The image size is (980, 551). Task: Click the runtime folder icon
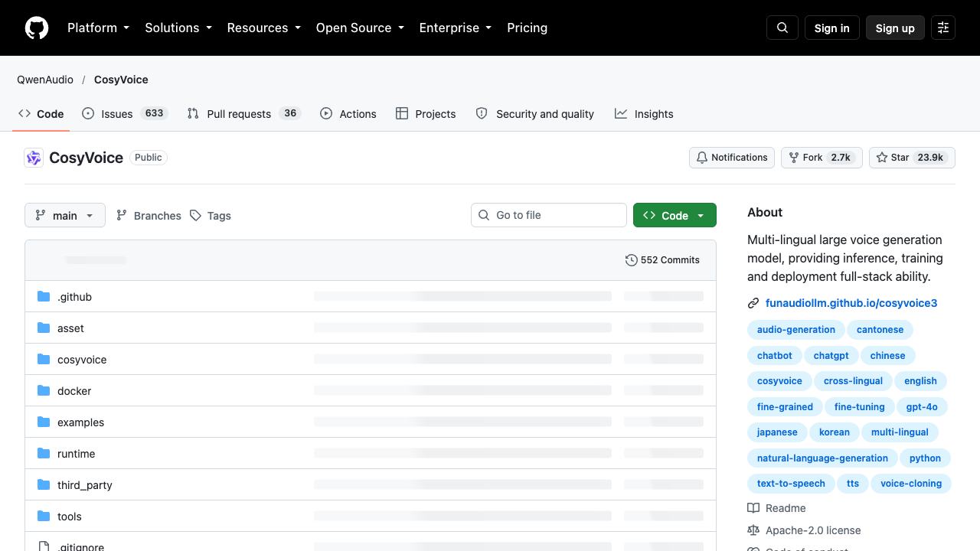44,453
